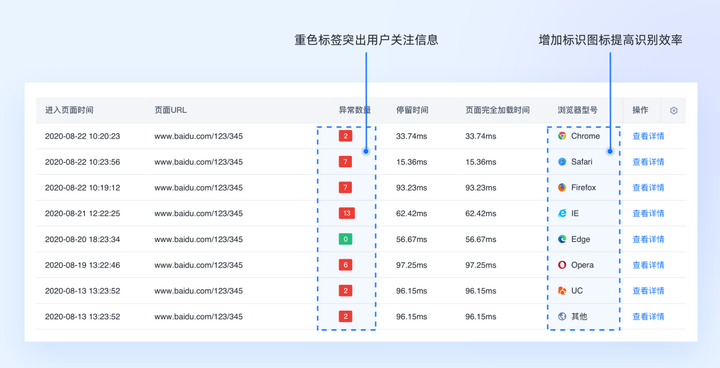This screenshot has width=720, height=368.
Task: Click timestamp 2020-08-22 10:19:12
Action: click(83, 187)
